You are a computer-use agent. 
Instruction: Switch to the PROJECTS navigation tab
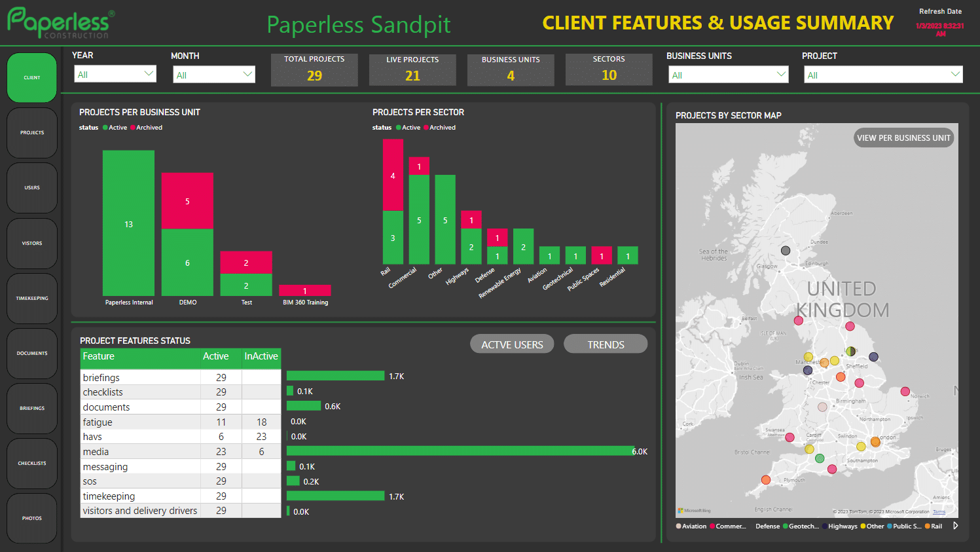point(32,133)
